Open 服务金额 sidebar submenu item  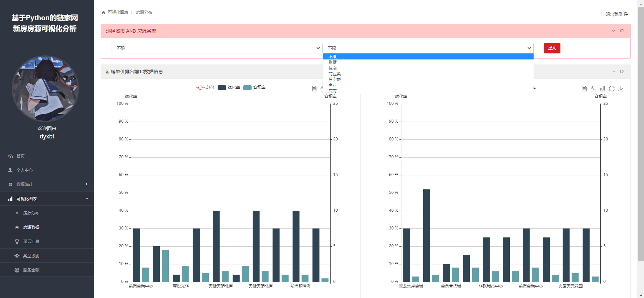(x=47, y=270)
